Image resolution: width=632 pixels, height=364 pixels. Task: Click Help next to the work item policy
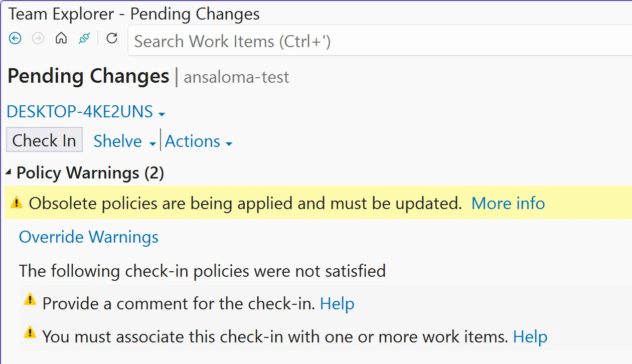[530, 336]
